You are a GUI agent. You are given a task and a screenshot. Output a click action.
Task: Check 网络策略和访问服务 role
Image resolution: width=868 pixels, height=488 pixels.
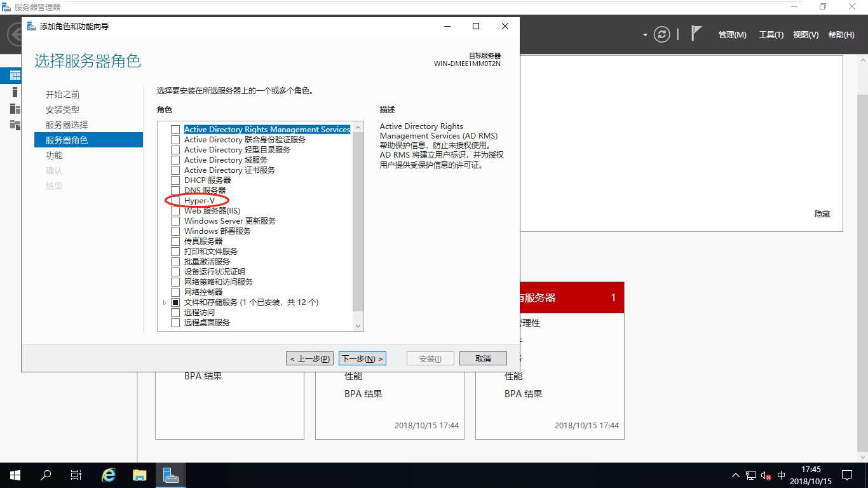[175, 282]
